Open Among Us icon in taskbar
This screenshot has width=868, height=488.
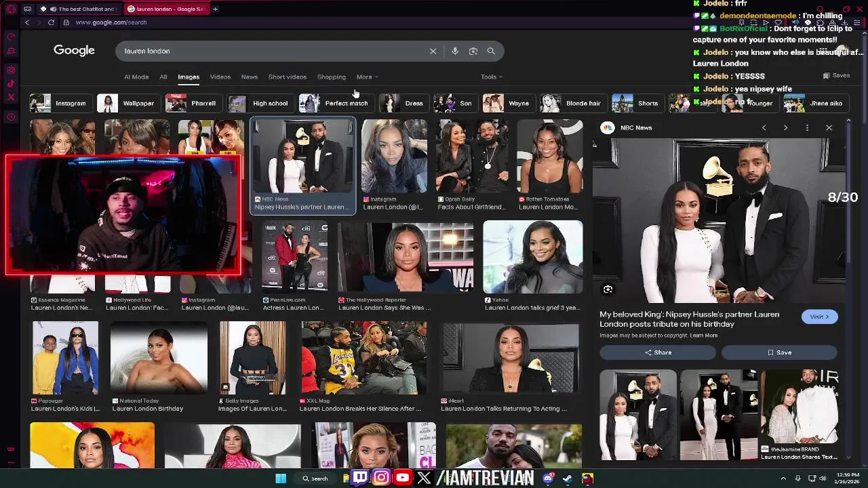pos(587,479)
